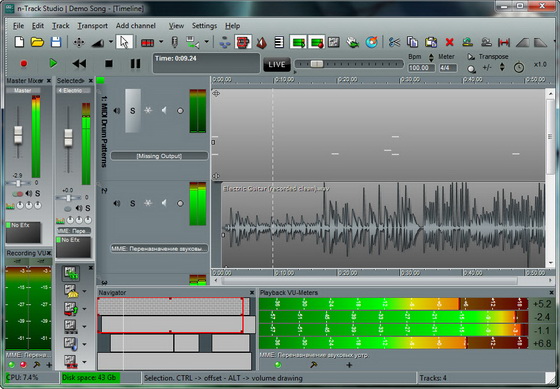Open file with the yellow folder icon
Screen dimensions: 560x389
coord(37,42)
